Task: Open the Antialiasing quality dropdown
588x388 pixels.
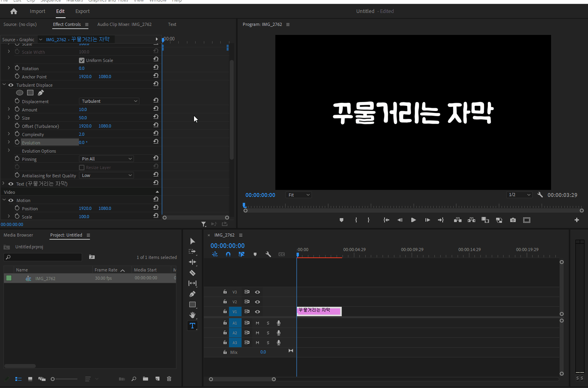Action: (x=106, y=175)
